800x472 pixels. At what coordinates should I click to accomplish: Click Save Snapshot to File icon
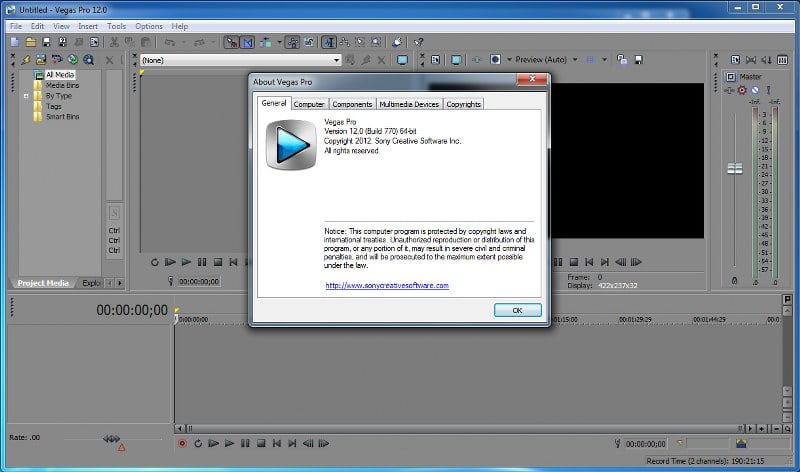coord(638,60)
